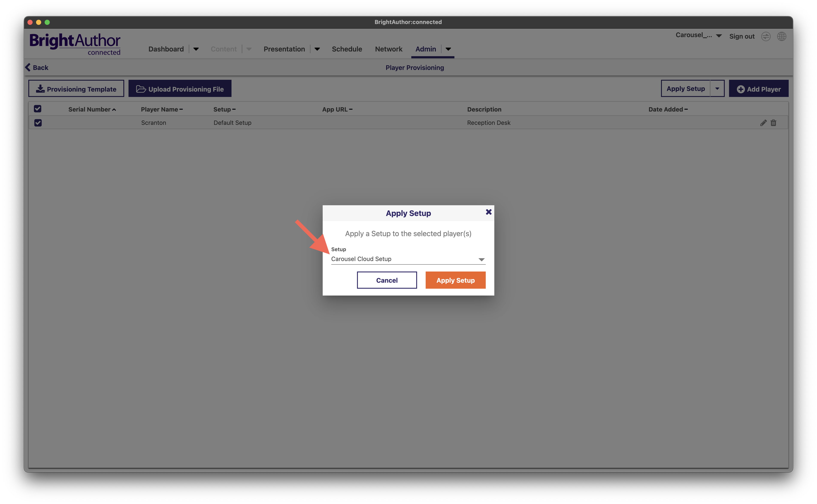Sort by Date Added column

tap(668, 109)
